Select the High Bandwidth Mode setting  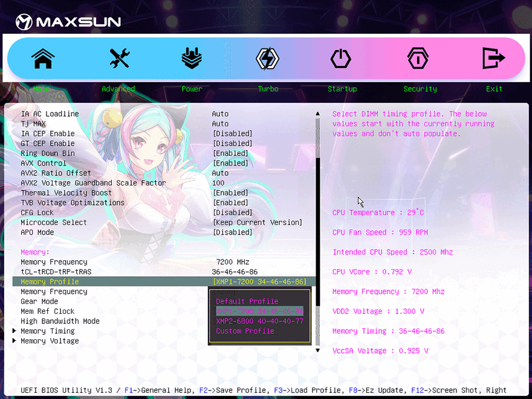(60, 321)
